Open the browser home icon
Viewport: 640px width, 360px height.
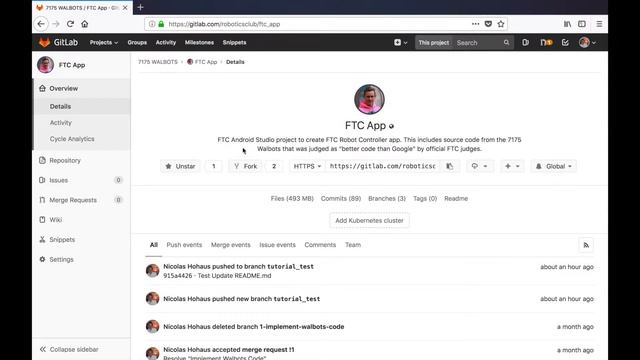pyautogui.click(x=84, y=24)
